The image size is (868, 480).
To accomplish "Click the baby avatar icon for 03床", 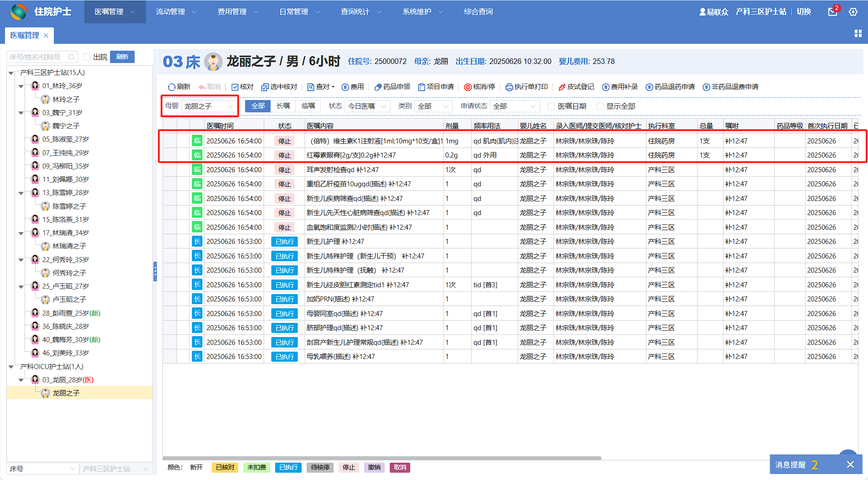I will click(x=213, y=62).
